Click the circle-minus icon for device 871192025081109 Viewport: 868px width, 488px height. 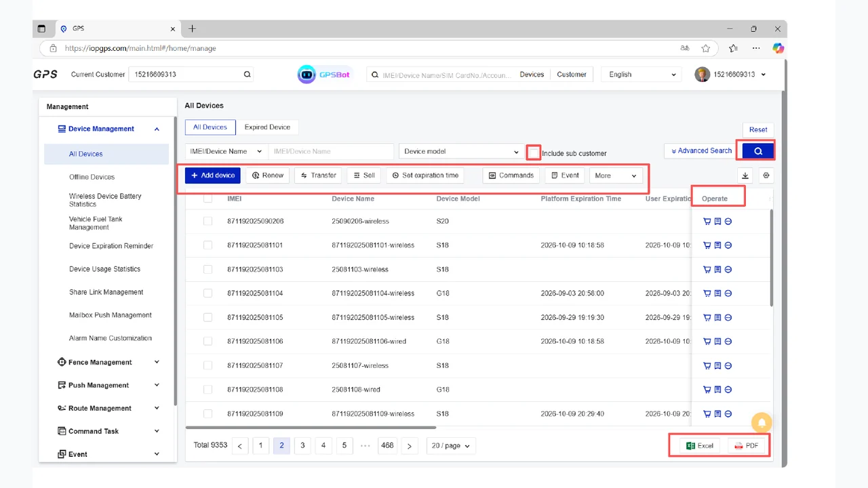click(x=728, y=413)
